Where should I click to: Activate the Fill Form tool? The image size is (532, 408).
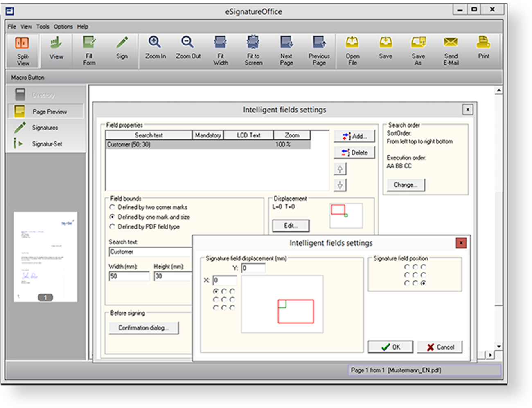[x=89, y=51]
